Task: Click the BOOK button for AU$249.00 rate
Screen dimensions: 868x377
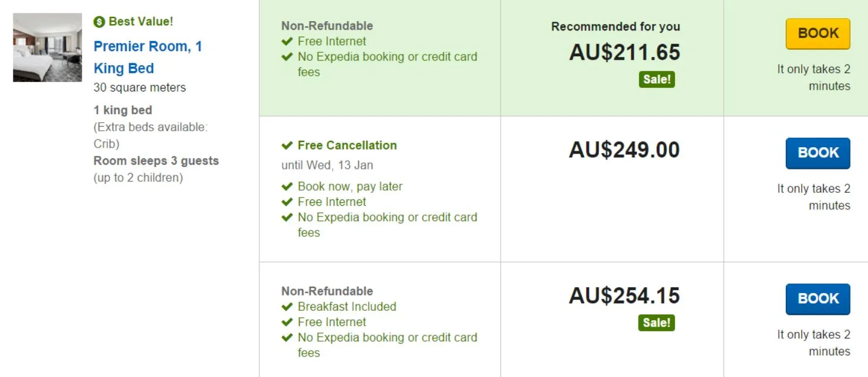Action: pyautogui.click(x=818, y=153)
